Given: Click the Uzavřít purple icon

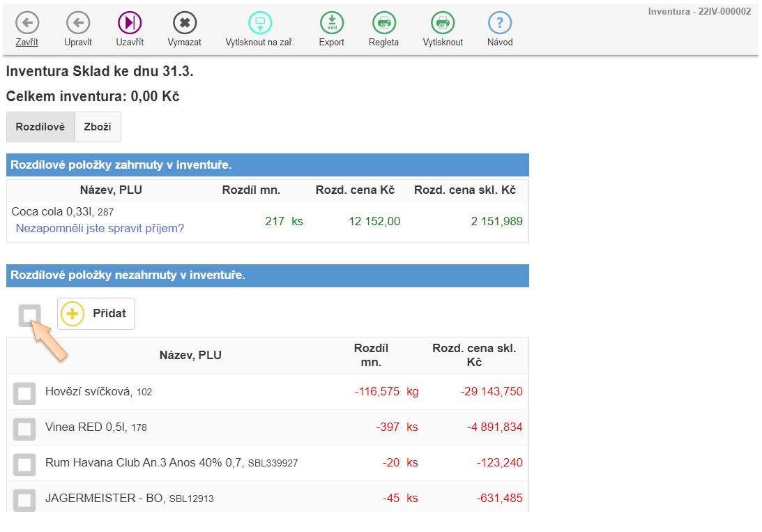Looking at the screenshot, I should tap(130, 23).
